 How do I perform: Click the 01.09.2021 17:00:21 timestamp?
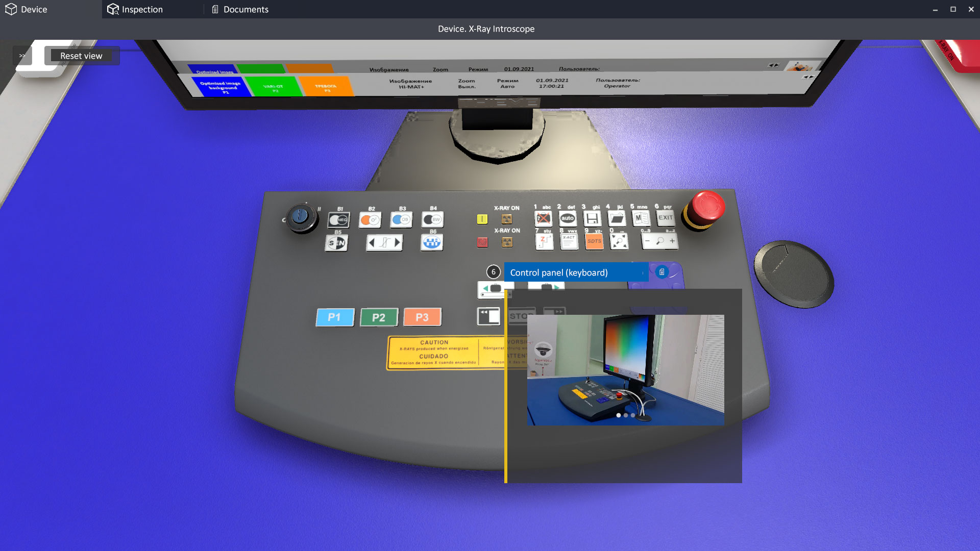552,83
